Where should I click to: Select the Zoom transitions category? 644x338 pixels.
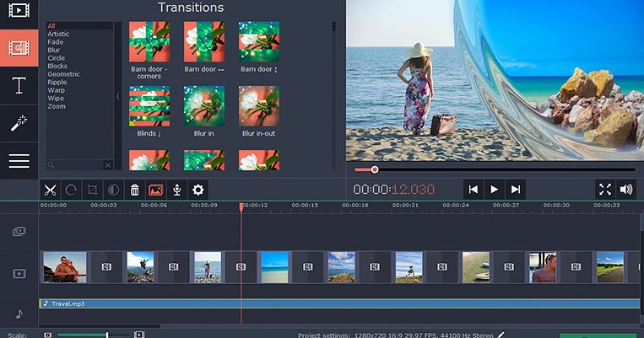57,106
